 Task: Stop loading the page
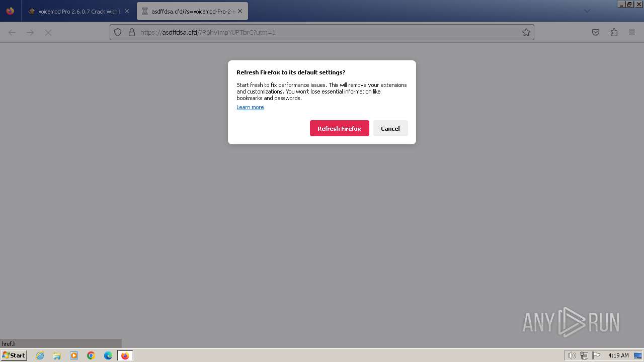point(48,32)
